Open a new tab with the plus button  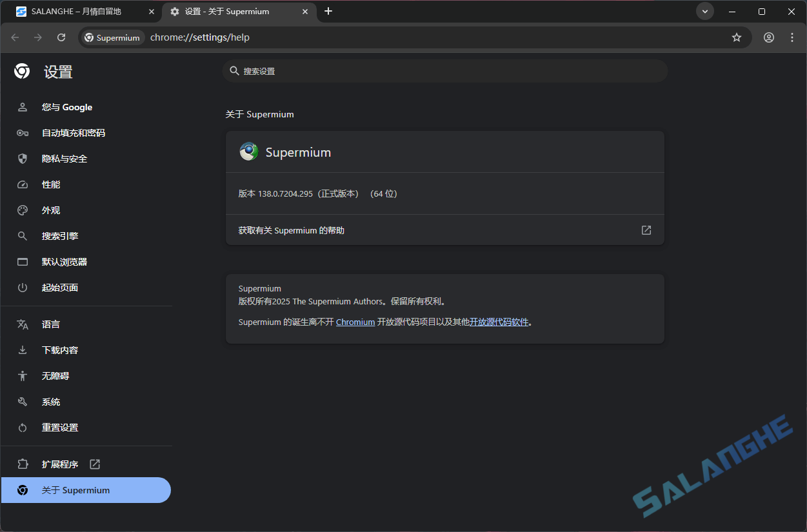click(329, 11)
